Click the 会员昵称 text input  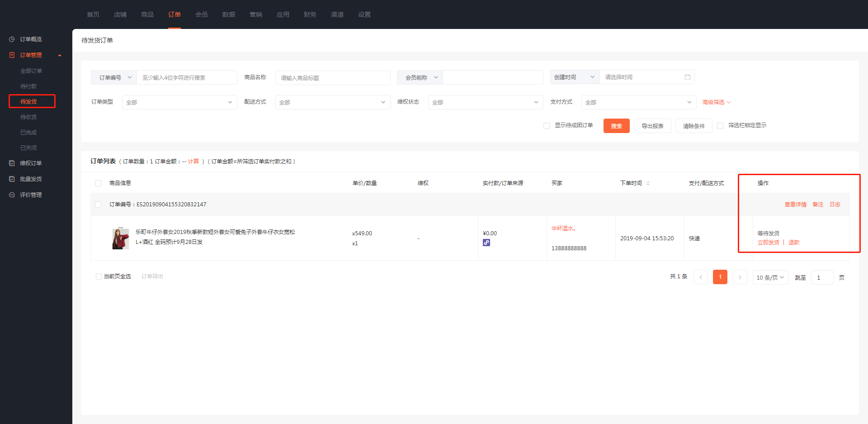click(x=493, y=77)
